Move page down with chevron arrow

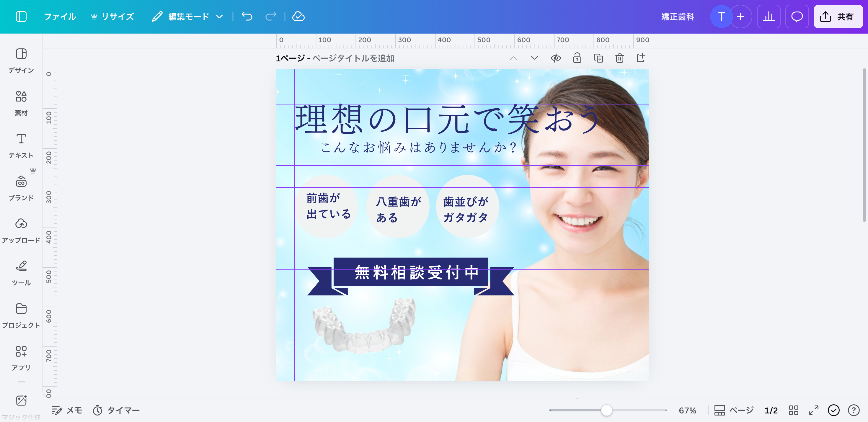534,58
